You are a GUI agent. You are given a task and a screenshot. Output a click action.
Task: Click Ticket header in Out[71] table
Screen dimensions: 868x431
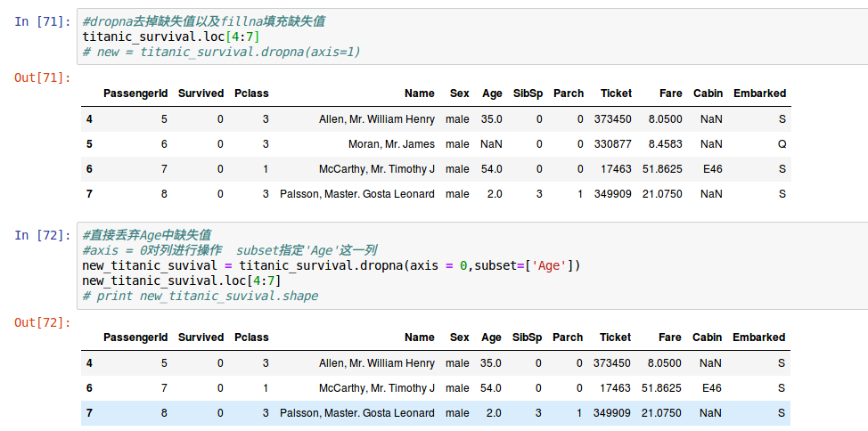coord(616,94)
